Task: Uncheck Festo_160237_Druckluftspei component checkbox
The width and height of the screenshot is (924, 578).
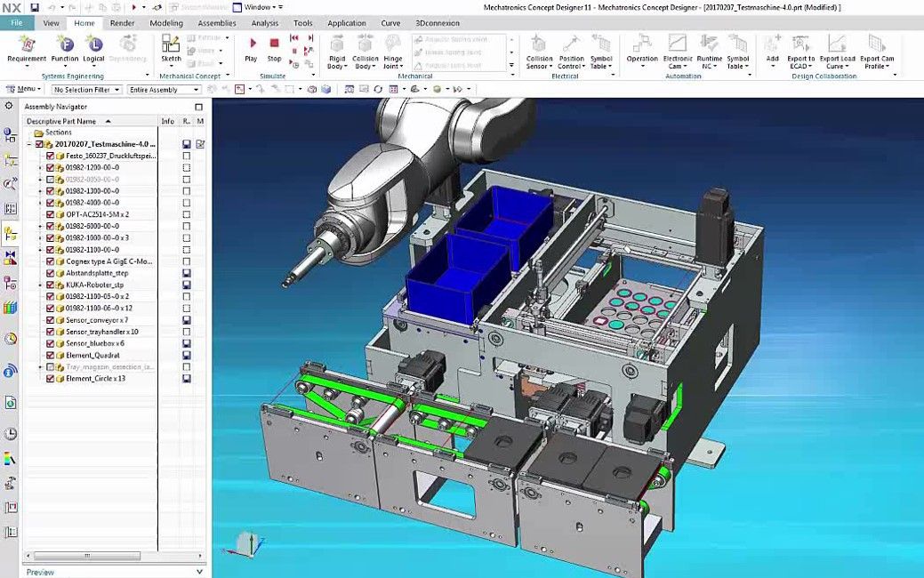Action: [50, 157]
